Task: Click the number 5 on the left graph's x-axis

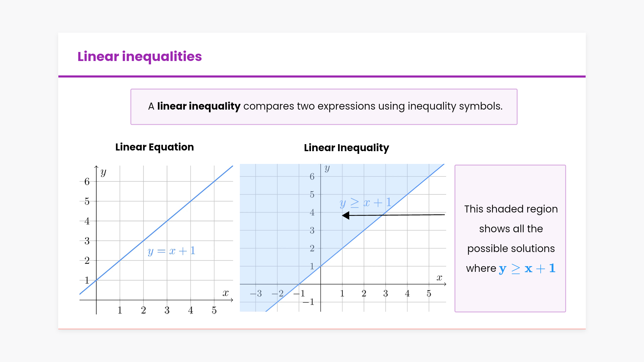Action: (214, 310)
